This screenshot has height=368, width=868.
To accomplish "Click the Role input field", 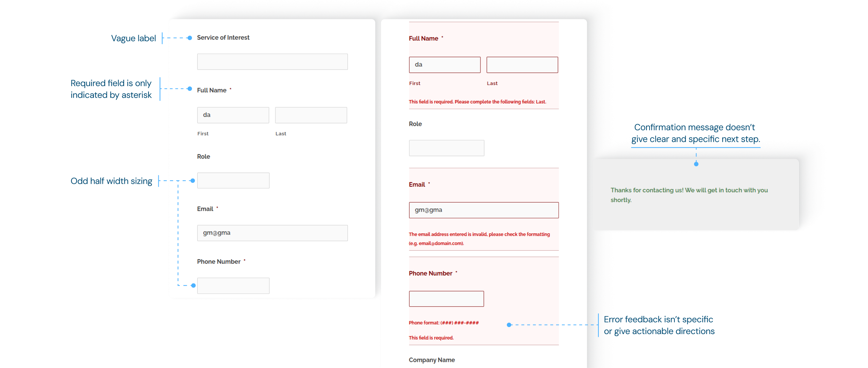I will [x=233, y=180].
